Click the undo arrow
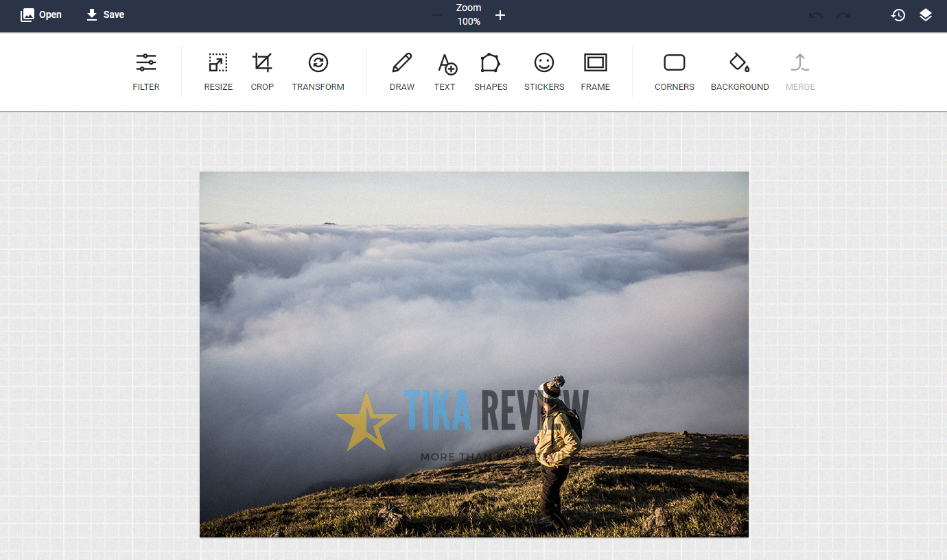The image size is (947, 560). tap(816, 15)
